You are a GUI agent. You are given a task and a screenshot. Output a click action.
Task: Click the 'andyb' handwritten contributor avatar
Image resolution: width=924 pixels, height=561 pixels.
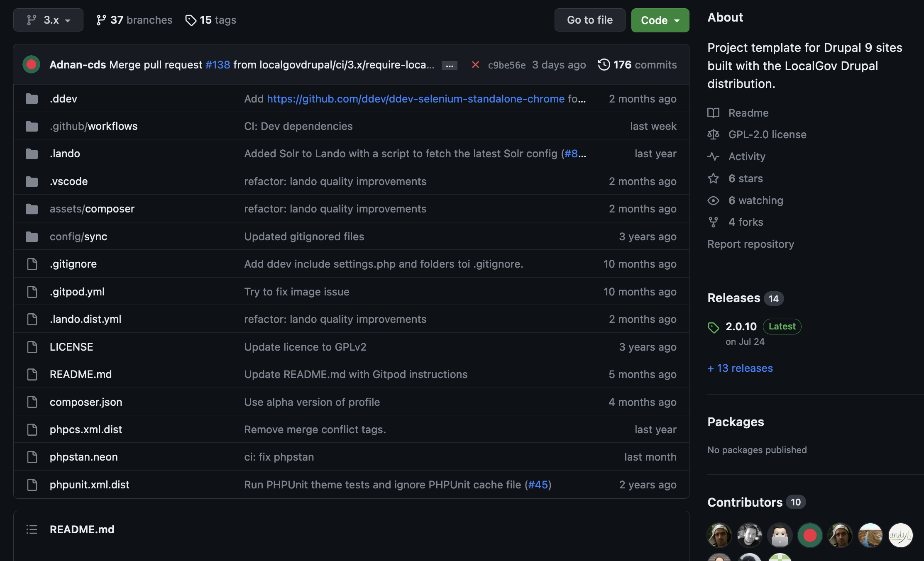click(x=900, y=535)
